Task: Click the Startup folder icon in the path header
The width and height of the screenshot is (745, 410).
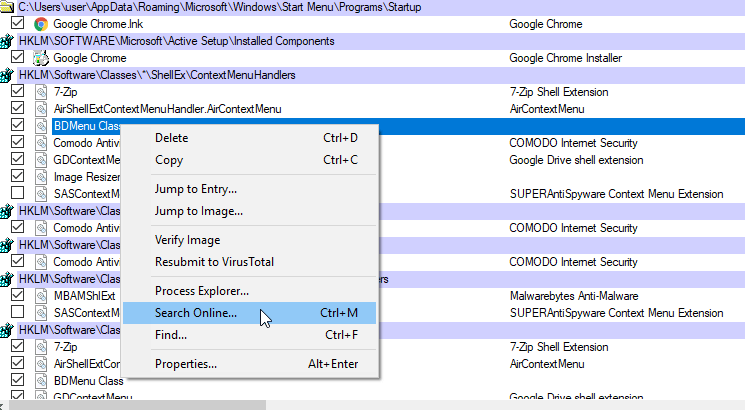Action: tap(6, 7)
